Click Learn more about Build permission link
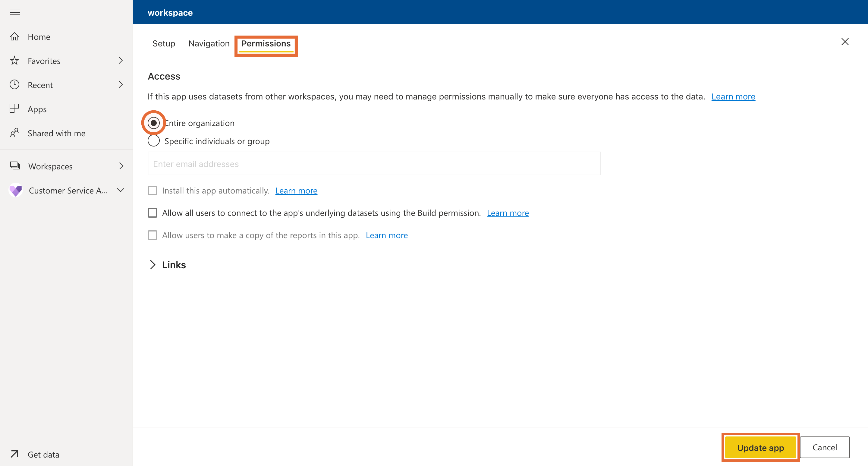 pyautogui.click(x=508, y=212)
